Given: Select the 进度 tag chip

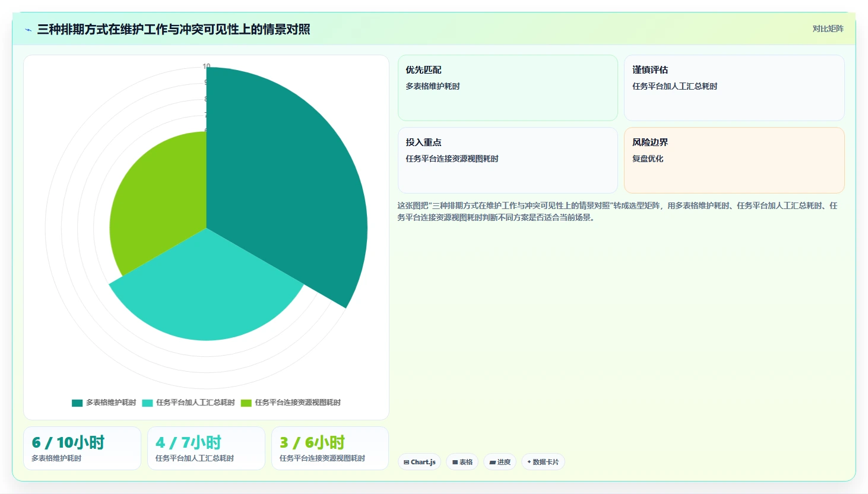Looking at the screenshot, I should (x=500, y=462).
